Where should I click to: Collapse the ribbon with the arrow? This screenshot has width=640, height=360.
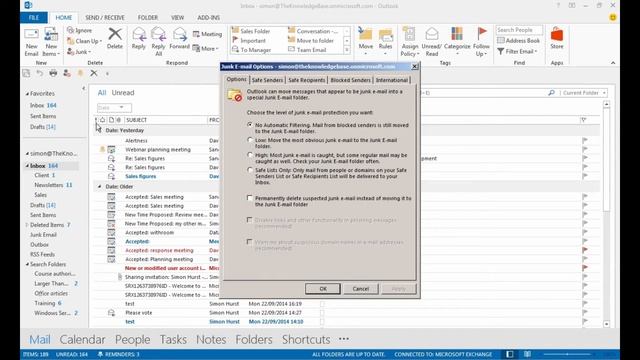point(613,63)
